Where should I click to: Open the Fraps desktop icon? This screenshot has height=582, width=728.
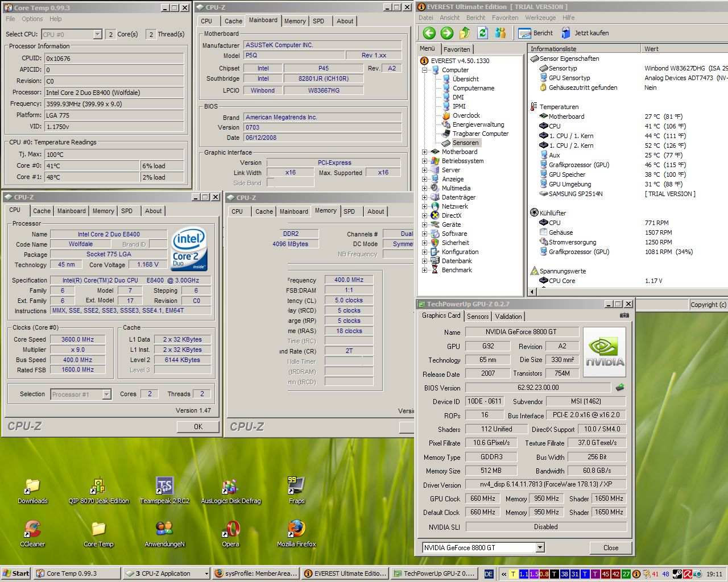(x=296, y=491)
